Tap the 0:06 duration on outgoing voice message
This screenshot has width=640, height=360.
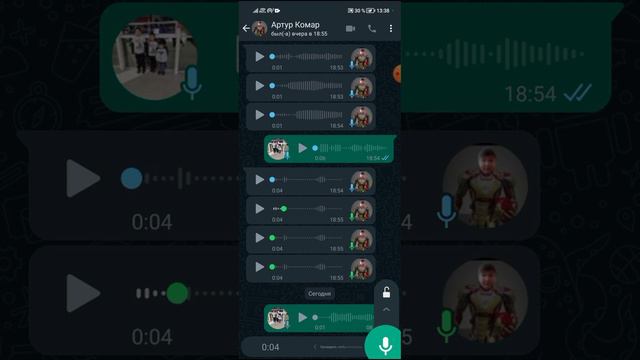tap(320, 158)
